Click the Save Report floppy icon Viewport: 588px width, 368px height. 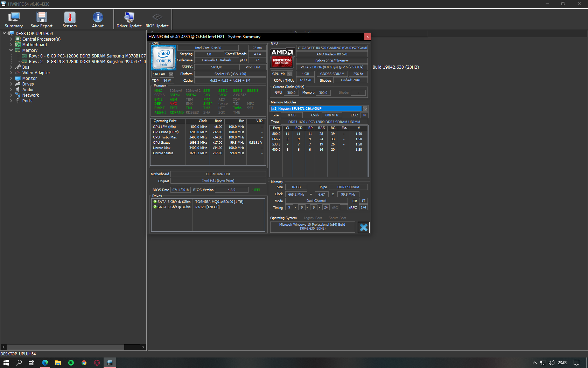(x=41, y=17)
